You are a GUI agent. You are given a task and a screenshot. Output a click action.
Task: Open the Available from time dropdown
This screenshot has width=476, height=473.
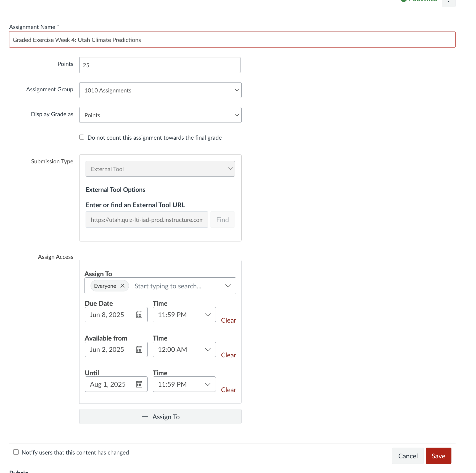[184, 350]
